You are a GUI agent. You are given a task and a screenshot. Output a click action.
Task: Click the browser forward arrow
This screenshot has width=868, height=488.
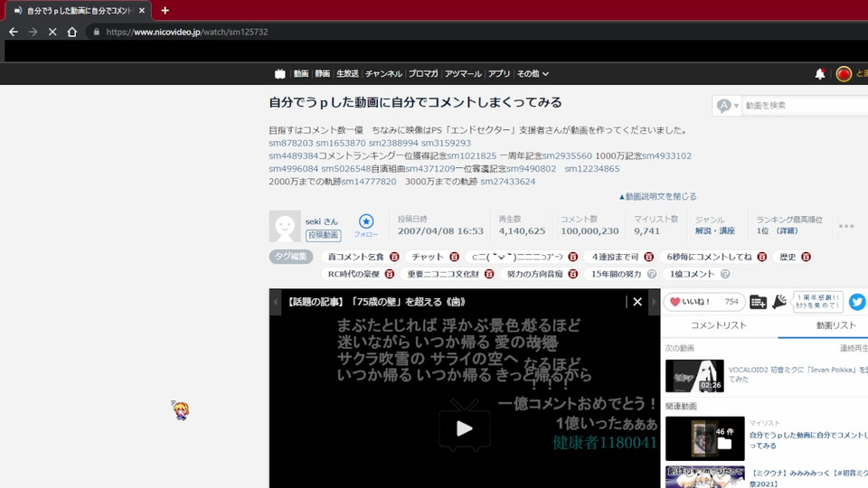[33, 33]
